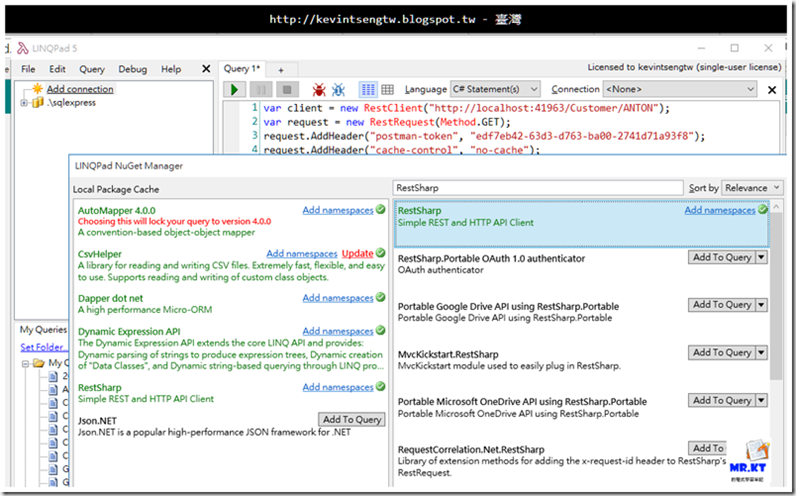Viewport: 796px width, 496px height.
Task: Click Add namespaces for Dynamic Expression API
Action: tap(338, 331)
